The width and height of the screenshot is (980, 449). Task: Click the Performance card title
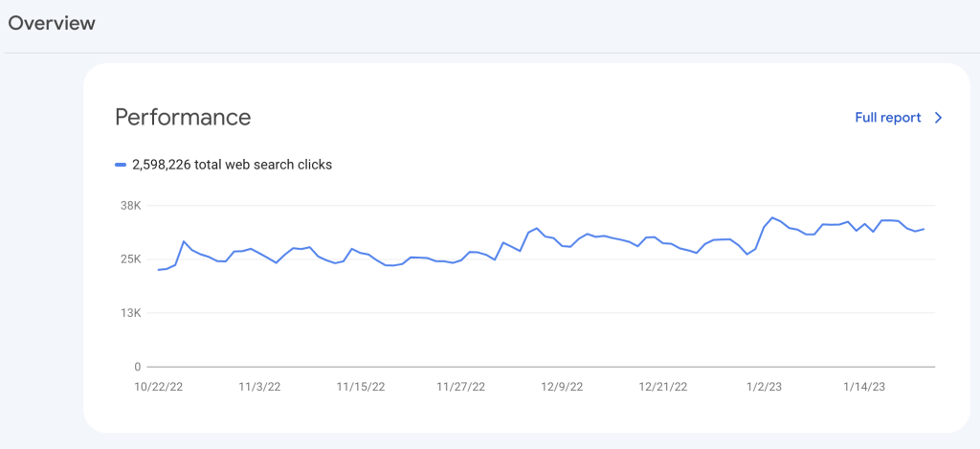coord(183,118)
